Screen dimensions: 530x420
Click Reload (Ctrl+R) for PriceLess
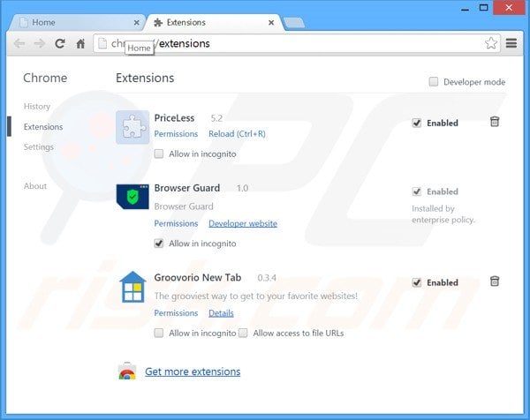(237, 134)
